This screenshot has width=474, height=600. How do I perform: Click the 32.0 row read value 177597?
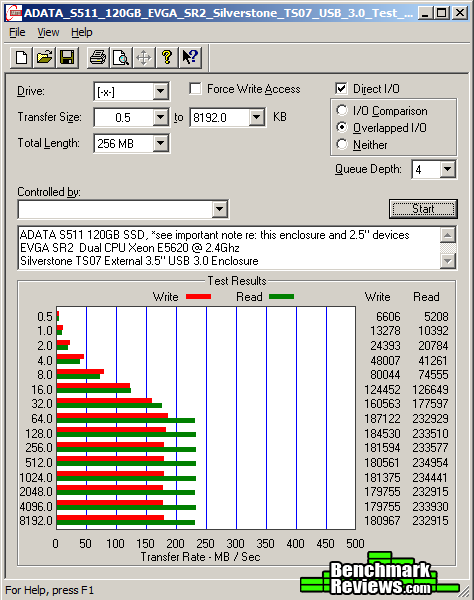(x=430, y=404)
